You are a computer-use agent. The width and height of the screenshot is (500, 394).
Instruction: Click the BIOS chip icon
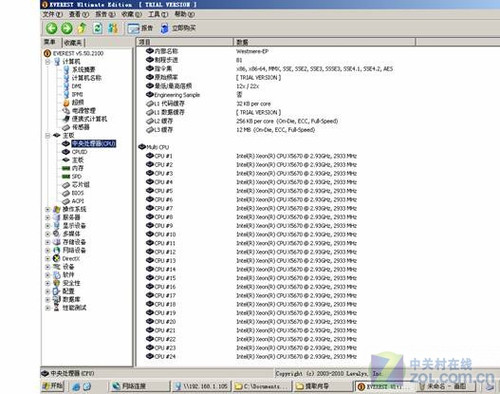(66, 193)
